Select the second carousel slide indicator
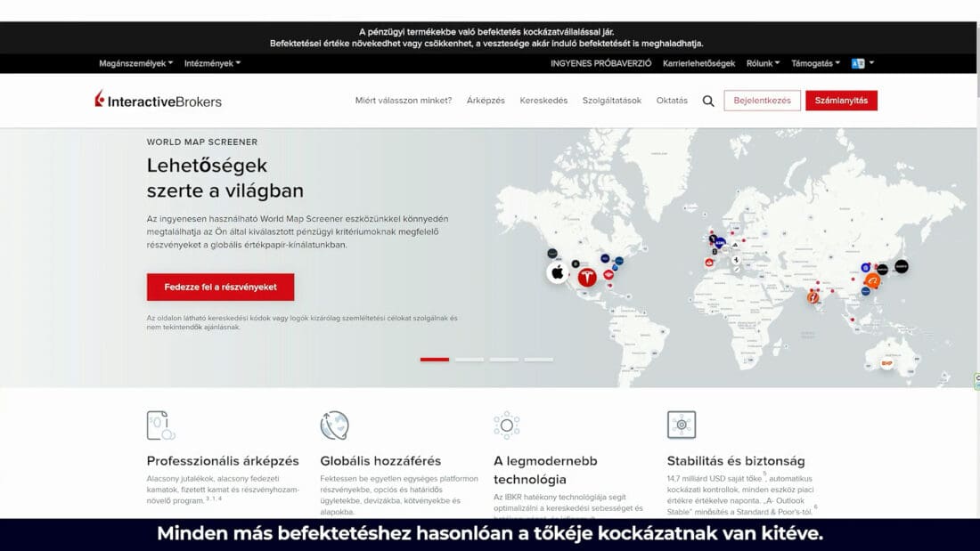 coord(470,360)
